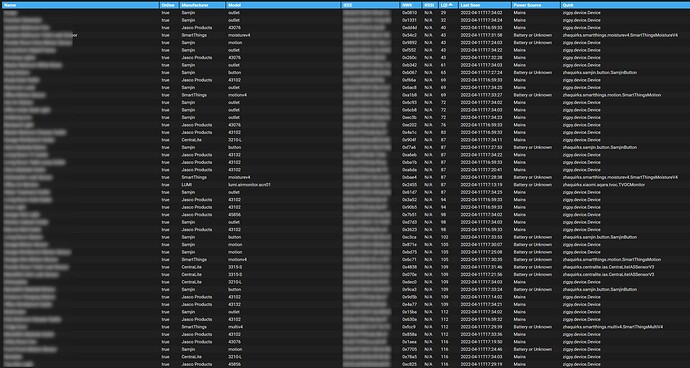Sort by the Online column header

pyautogui.click(x=169, y=5)
